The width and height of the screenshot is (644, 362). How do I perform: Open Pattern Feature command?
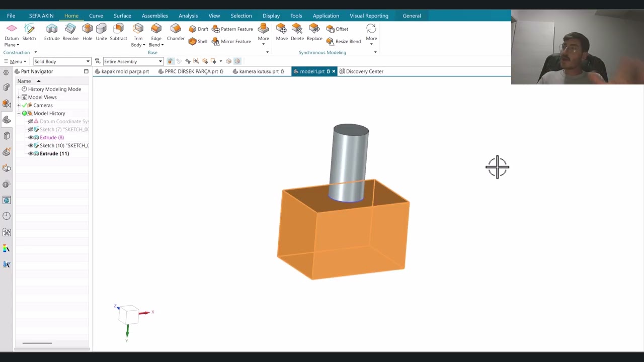tap(232, 29)
